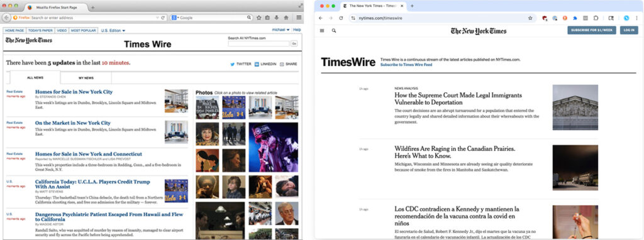Bookmark page with Chrome star icon

(530, 18)
